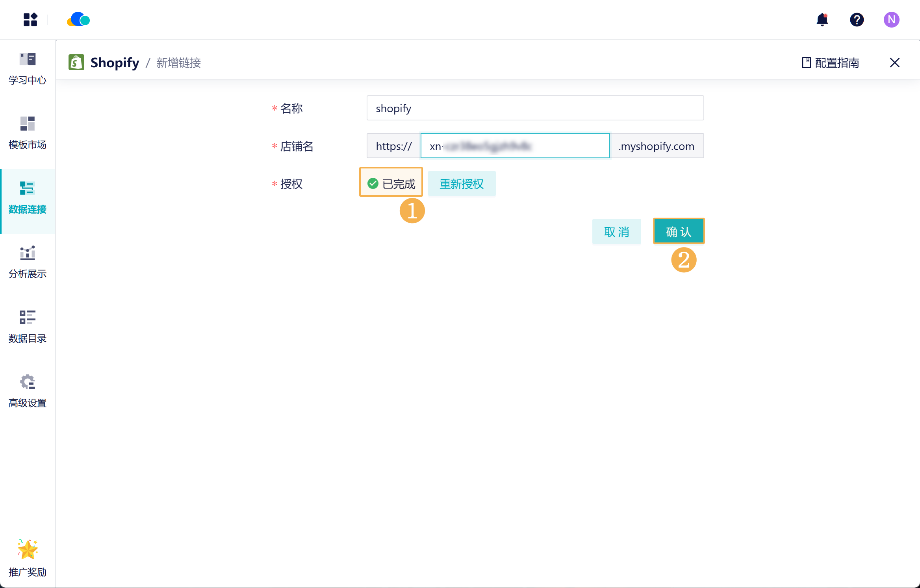This screenshot has width=920, height=588.
Task: Close the 新增链接 panel
Action: pyautogui.click(x=894, y=63)
